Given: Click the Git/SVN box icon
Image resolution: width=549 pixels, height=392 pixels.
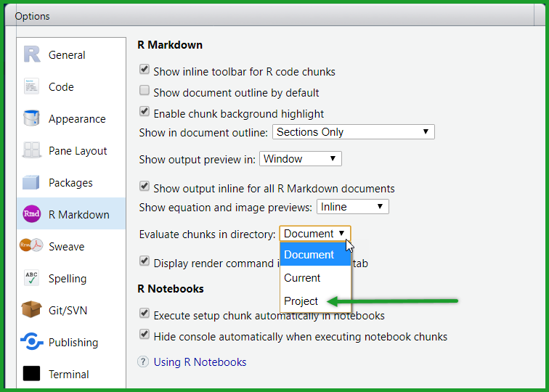Looking at the screenshot, I should pos(32,311).
